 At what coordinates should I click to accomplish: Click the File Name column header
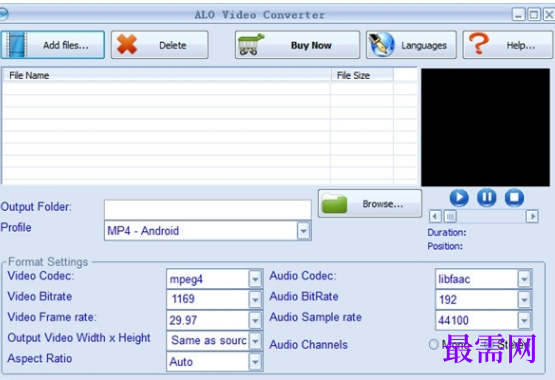(166, 75)
